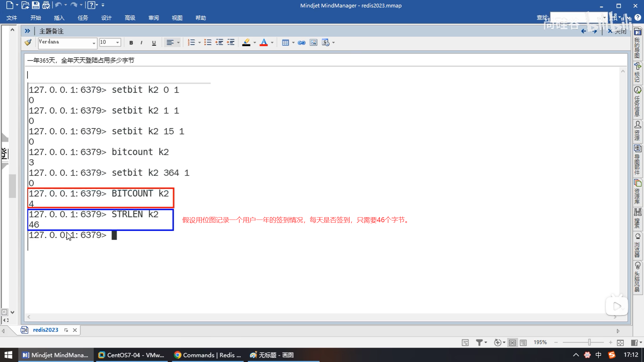Open the Verdana font name dropdown

click(x=94, y=43)
